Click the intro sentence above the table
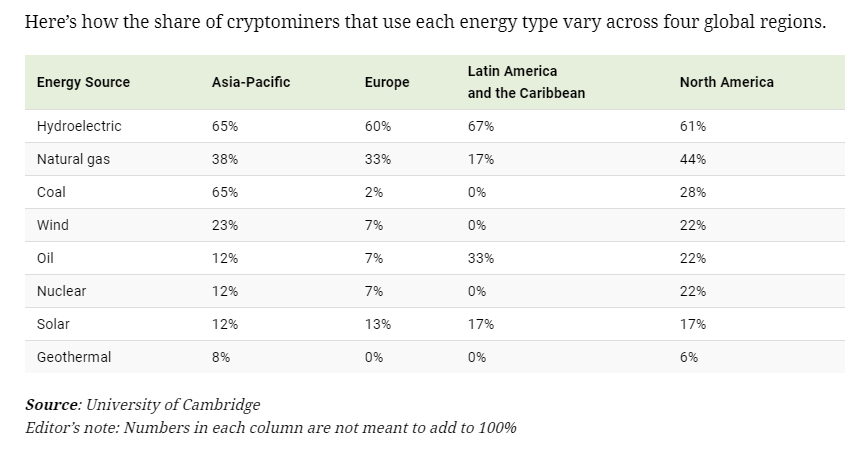 tap(426, 22)
